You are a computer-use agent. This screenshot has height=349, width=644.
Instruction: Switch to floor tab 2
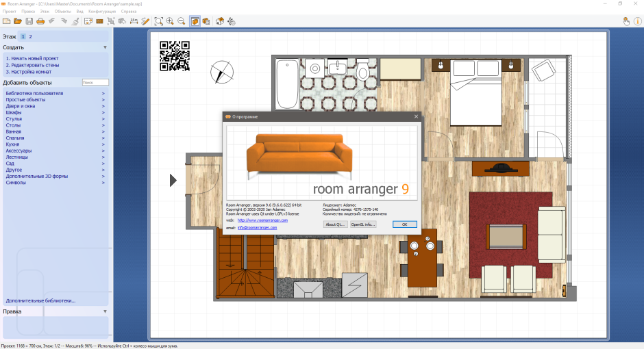(30, 36)
